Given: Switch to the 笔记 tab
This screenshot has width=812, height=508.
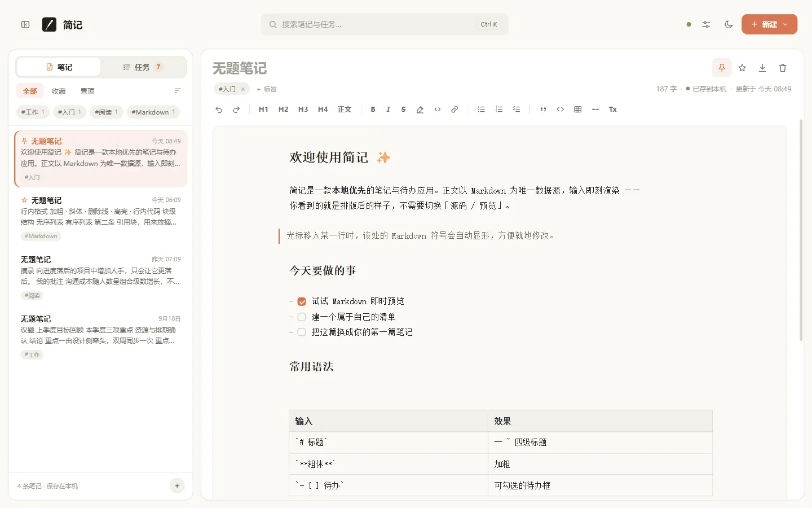Looking at the screenshot, I should click(59, 67).
